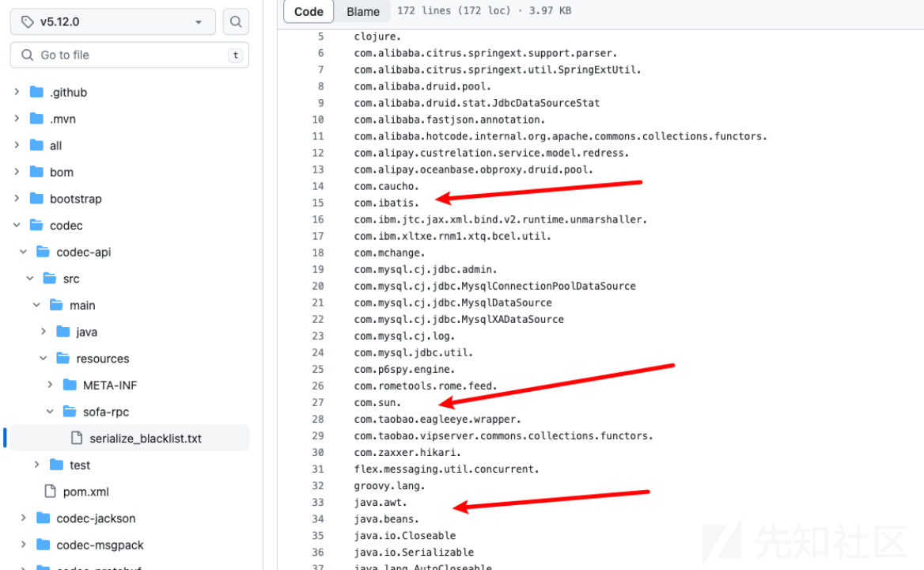Select the META-INF tree item label

[110, 385]
